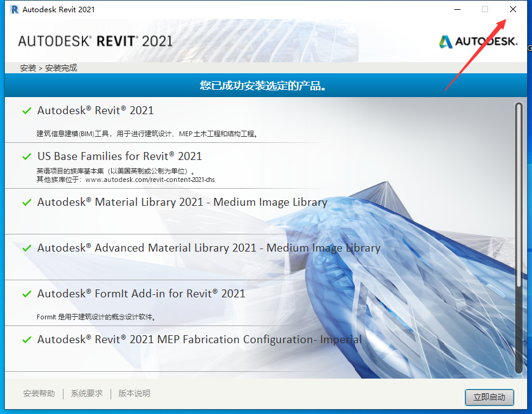Viewport: 532px width, 414px height.
Task: Click the checkmark beside Material Library 2021
Action: tap(26, 202)
